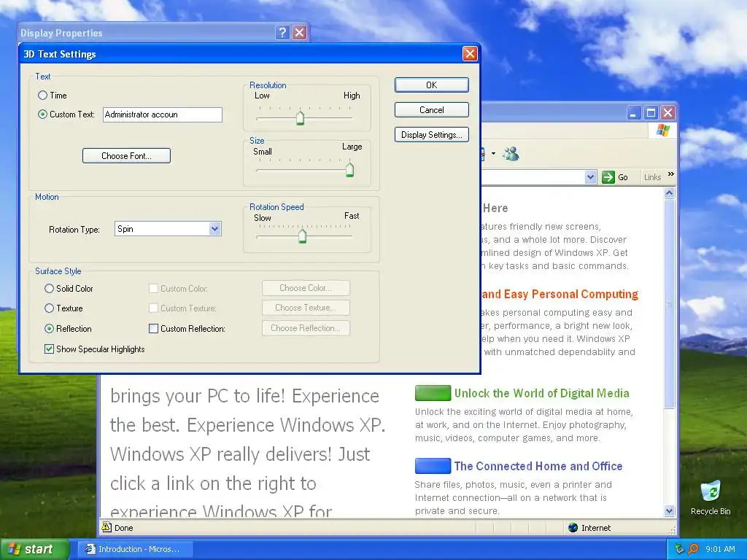Viewport: 747px width, 560px height.
Task: Click the Custom Text input field
Action: tap(163, 114)
